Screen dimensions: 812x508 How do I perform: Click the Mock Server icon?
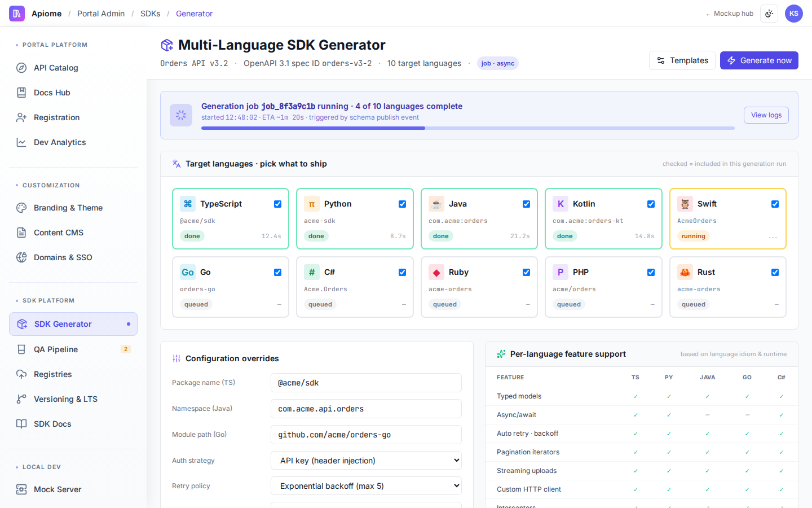click(21, 489)
